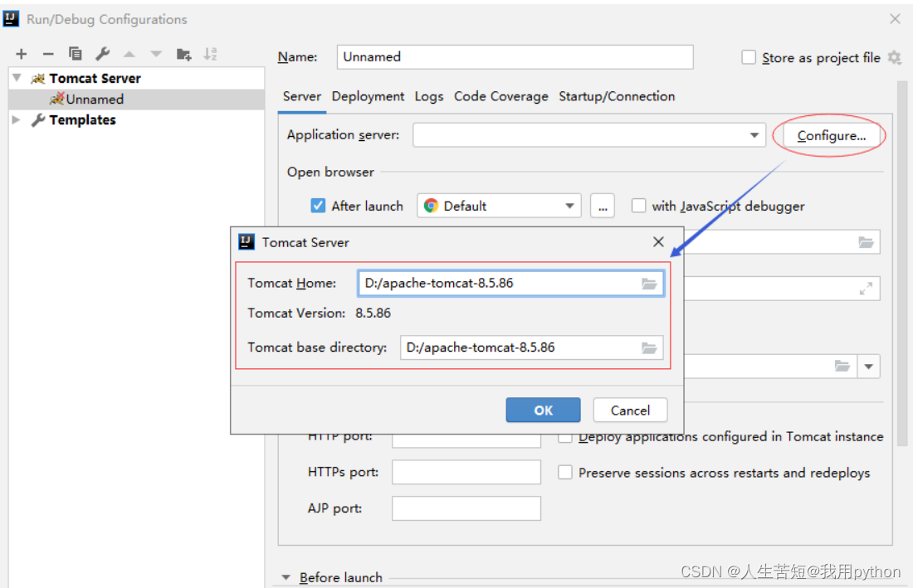Click the Name input field

pos(515,57)
